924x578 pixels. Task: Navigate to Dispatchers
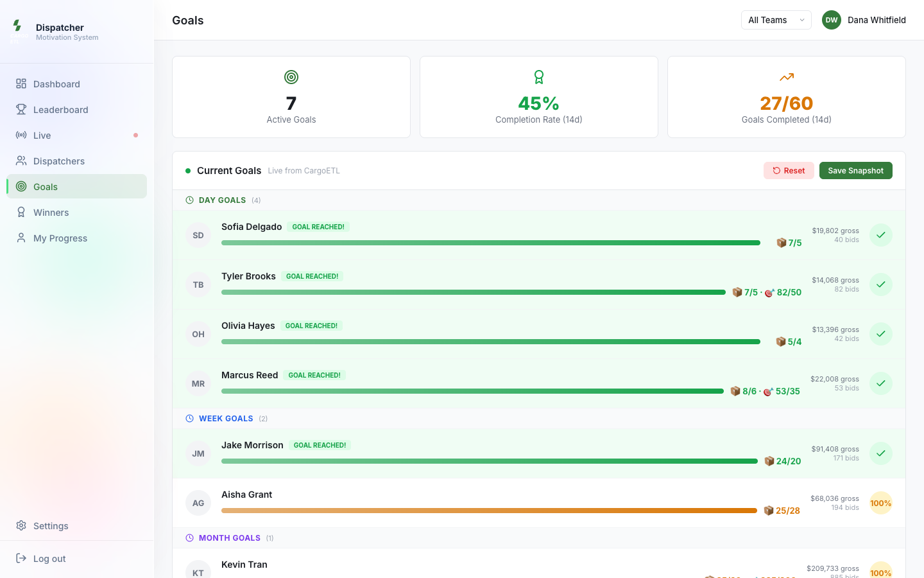click(x=77, y=161)
